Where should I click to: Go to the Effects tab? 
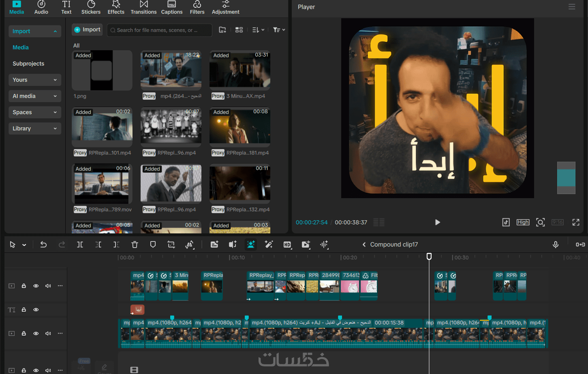116,8
